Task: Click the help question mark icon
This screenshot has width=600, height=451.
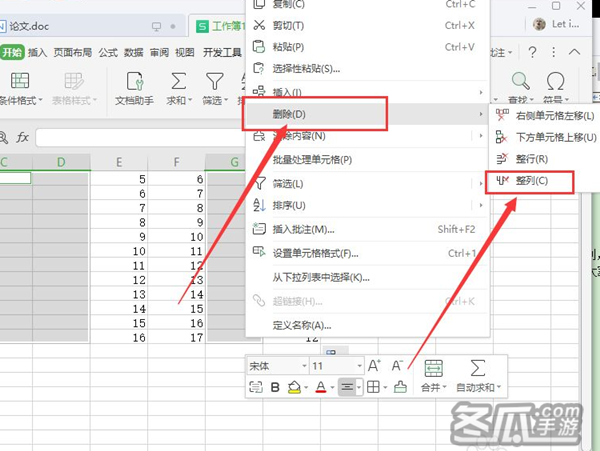Action: tap(532, 52)
